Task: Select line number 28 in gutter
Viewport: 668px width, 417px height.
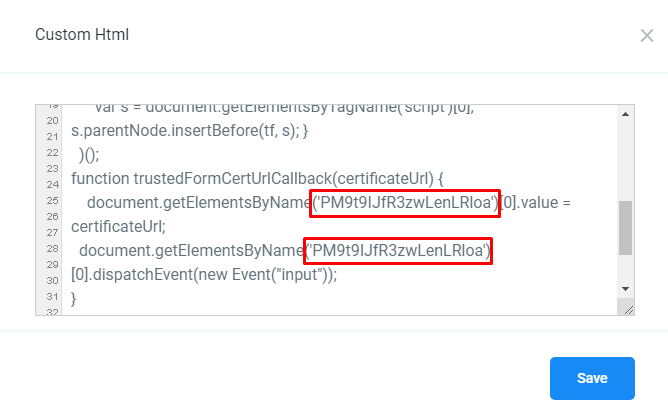Action: (x=52, y=248)
